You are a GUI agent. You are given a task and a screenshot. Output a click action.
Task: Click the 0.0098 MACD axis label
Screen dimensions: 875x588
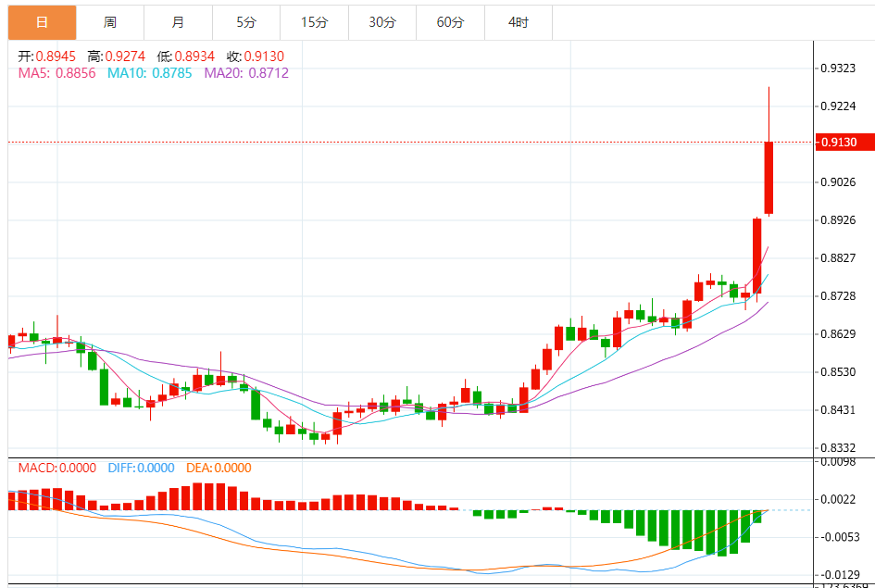click(836, 462)
